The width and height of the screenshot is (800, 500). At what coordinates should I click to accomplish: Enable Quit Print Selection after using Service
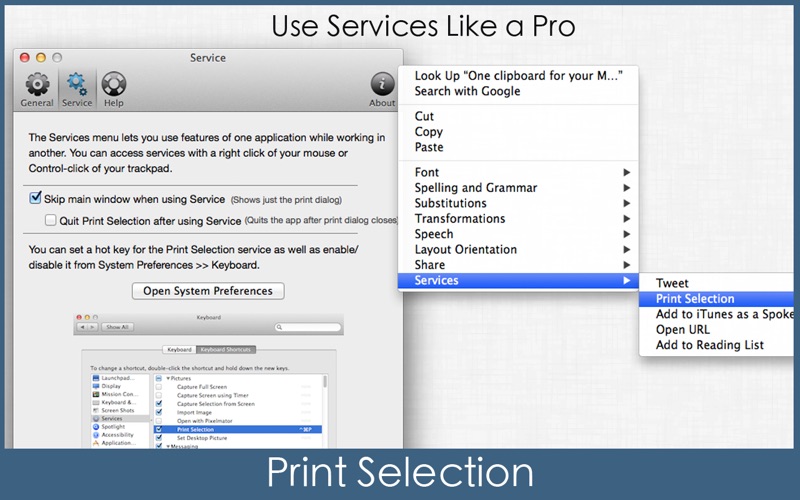click(51, 220)
